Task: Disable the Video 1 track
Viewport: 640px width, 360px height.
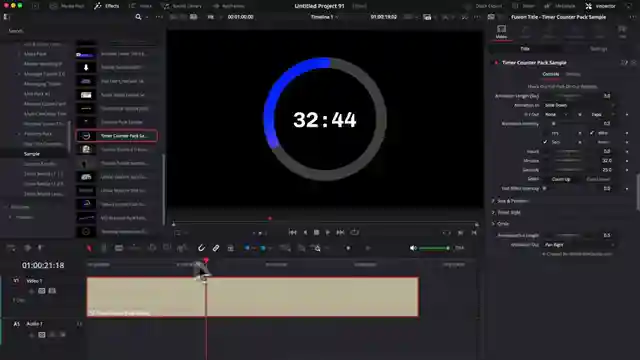Action: point(52,291)
